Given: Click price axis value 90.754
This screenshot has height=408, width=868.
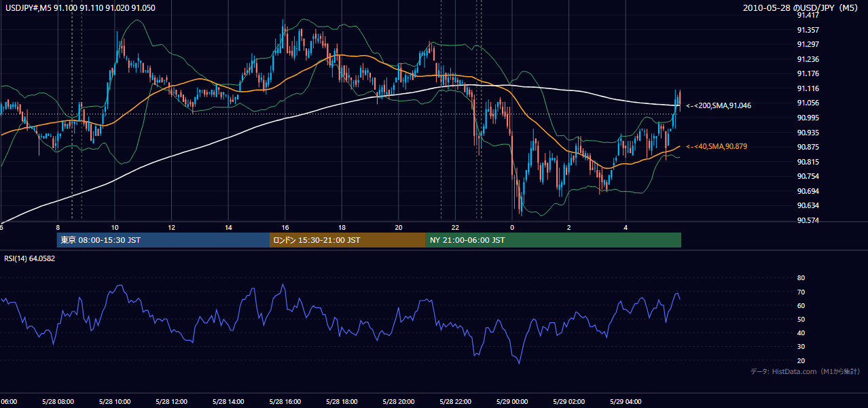Looking at the screenshot, I should point(808,176).
